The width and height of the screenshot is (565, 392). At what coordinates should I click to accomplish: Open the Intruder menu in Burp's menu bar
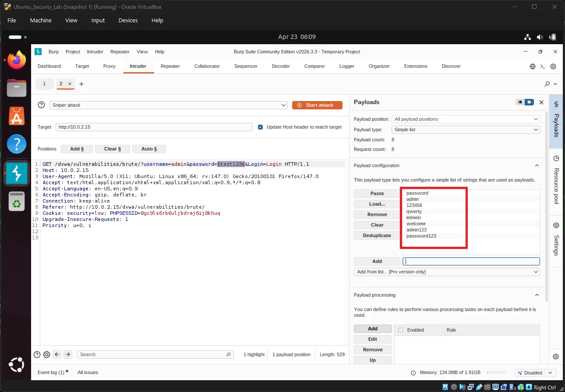tap(95, 52)
